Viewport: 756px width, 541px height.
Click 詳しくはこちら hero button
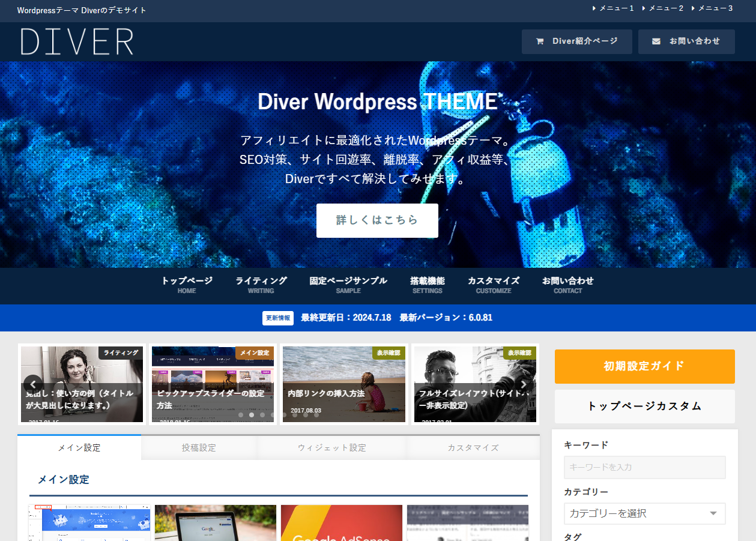click(x=377, y=220)
